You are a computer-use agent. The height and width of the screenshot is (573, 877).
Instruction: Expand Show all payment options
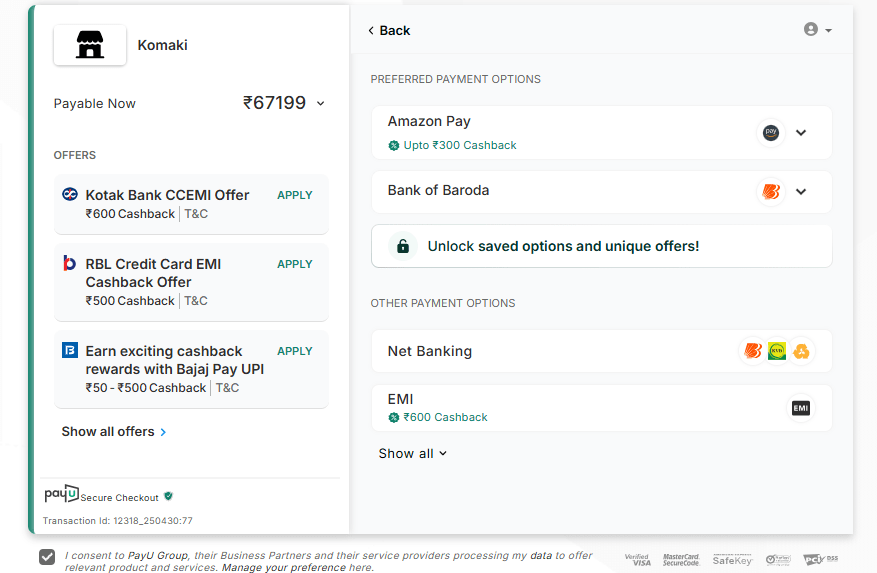pos(413,453)
